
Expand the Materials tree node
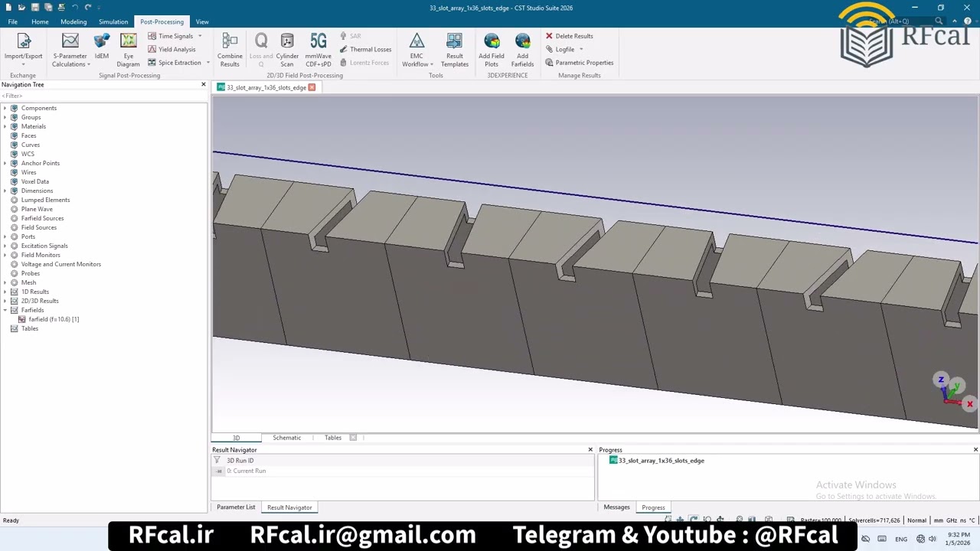pyautogui.click(x=5, y=126)
